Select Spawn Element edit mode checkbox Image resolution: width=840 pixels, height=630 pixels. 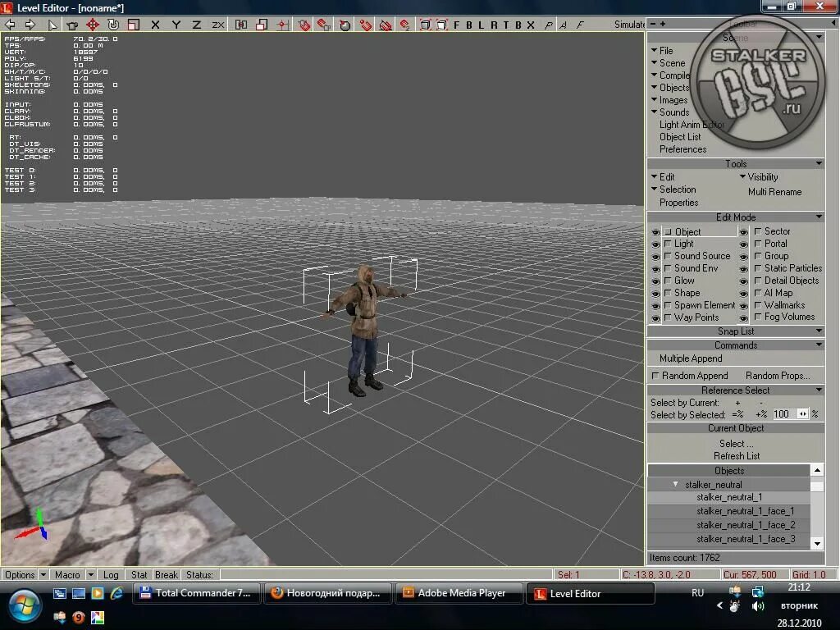668,305
